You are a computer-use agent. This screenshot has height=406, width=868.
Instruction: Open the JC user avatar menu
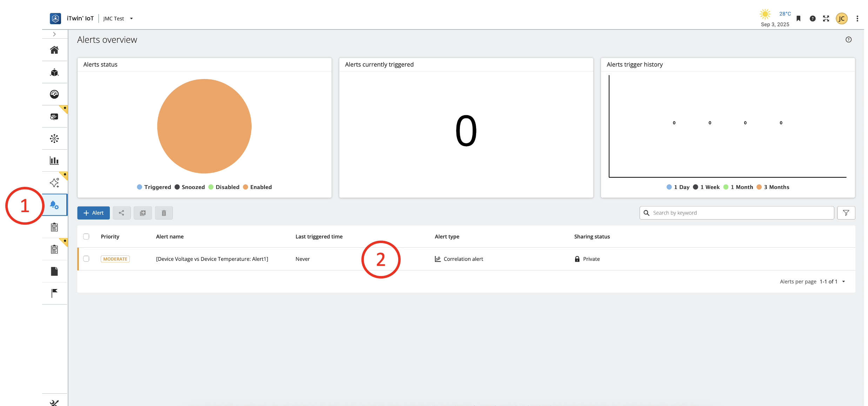coord(841,19)
